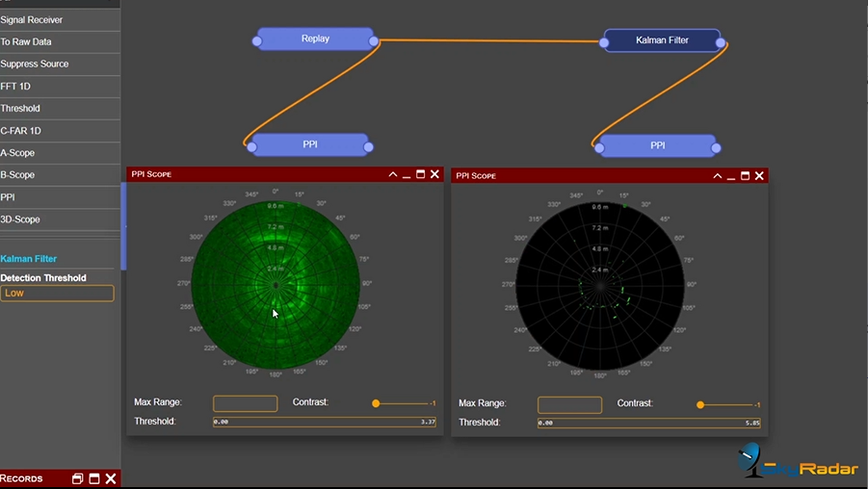Maximize the PPI Scope with threshold 5.85
The width and height of the screenshot is (868, 489).
click(745, 175)
